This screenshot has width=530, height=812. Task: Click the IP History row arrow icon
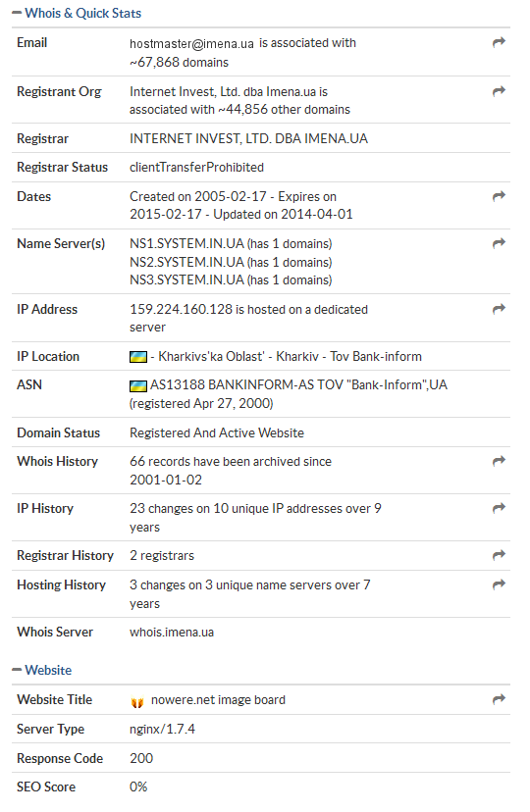(x=499, y=508)
